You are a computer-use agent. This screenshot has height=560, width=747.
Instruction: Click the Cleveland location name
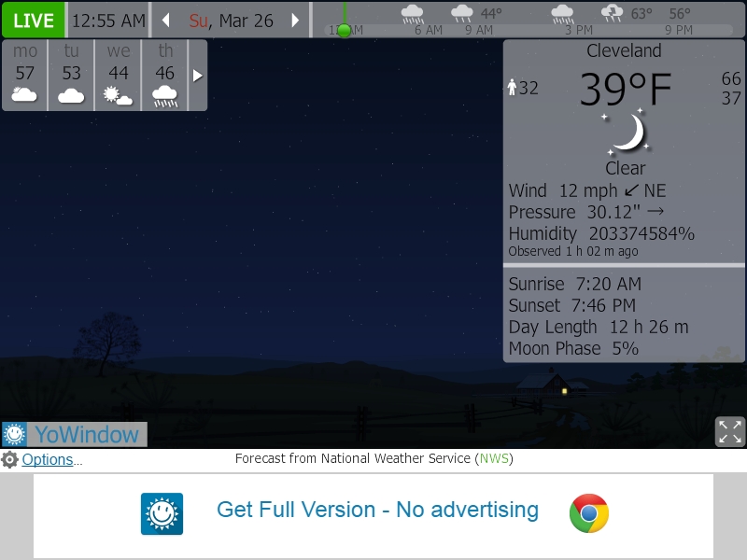[x=624, y=50]
